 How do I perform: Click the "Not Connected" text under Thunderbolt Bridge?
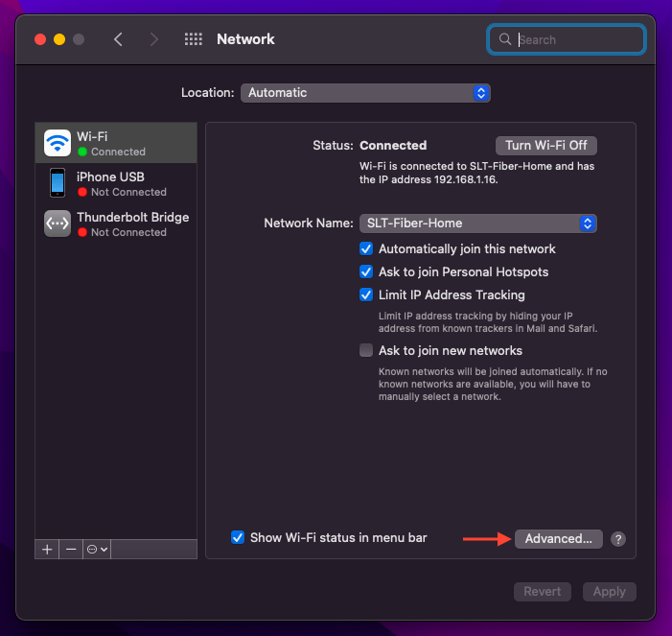[128, 232]
